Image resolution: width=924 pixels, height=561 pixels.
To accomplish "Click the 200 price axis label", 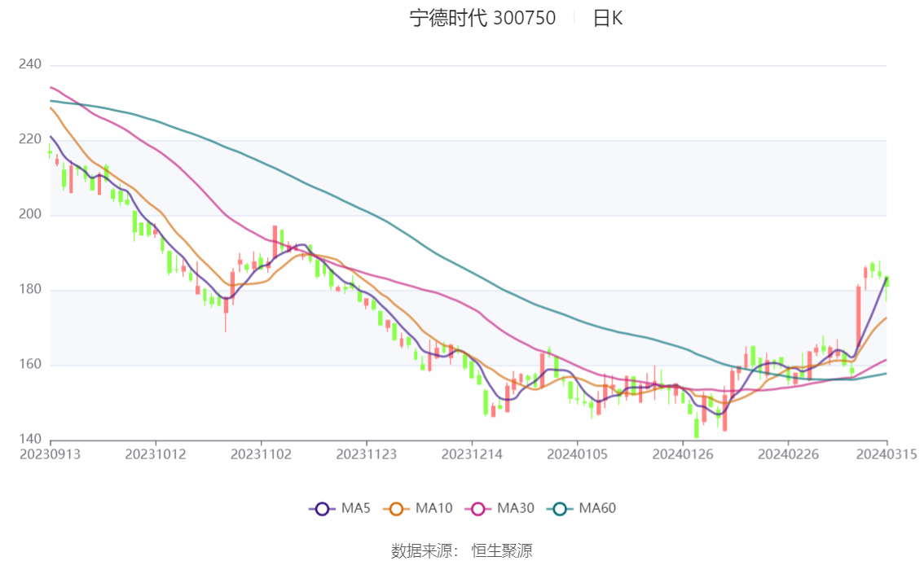I will [30, 215].
